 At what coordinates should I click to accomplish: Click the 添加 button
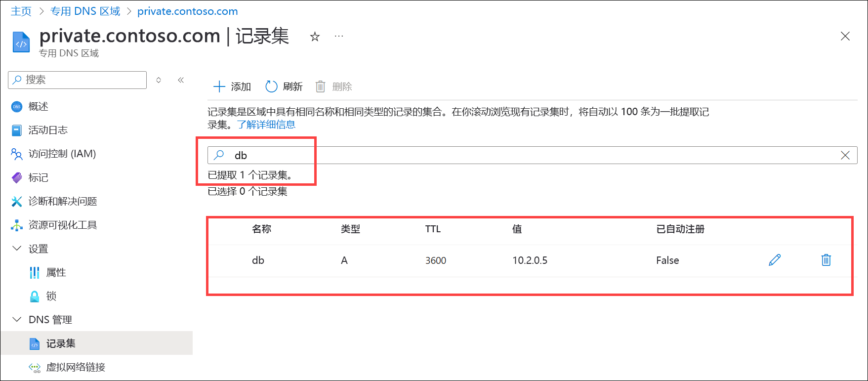coord(232,87)
